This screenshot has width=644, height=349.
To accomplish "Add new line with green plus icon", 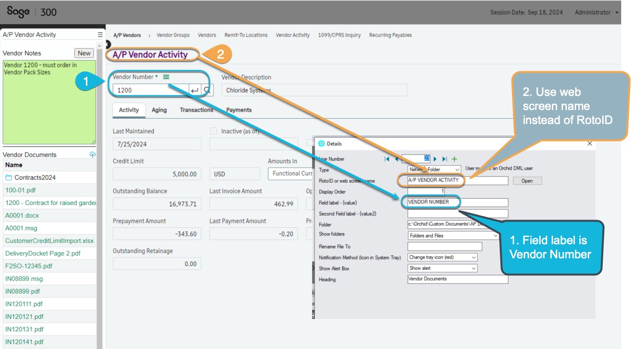I will tap(455, 159).
